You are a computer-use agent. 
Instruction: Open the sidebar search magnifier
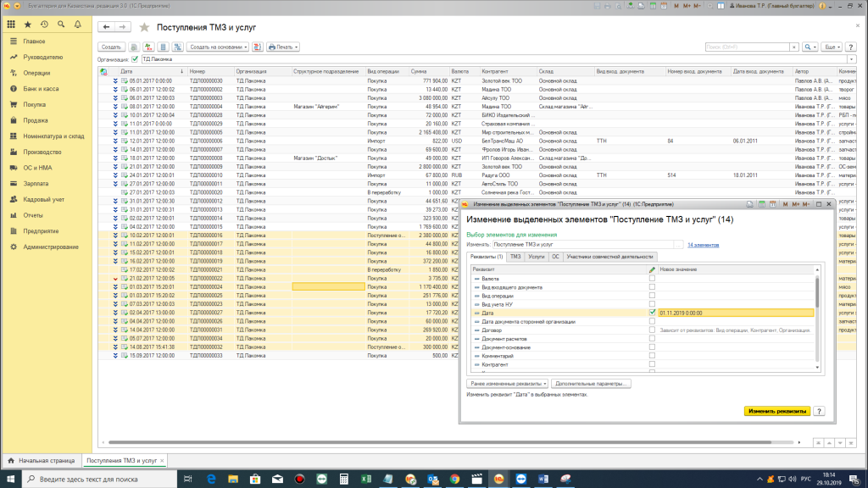(61, 25)
